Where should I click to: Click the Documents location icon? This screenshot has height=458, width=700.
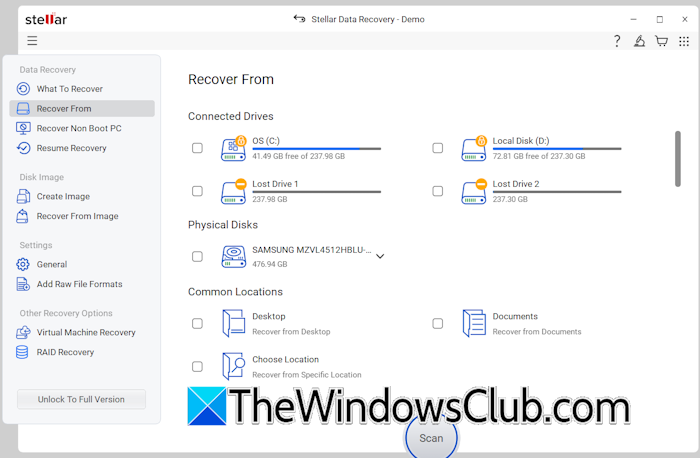pyautogui.click(x=474, y=323)
